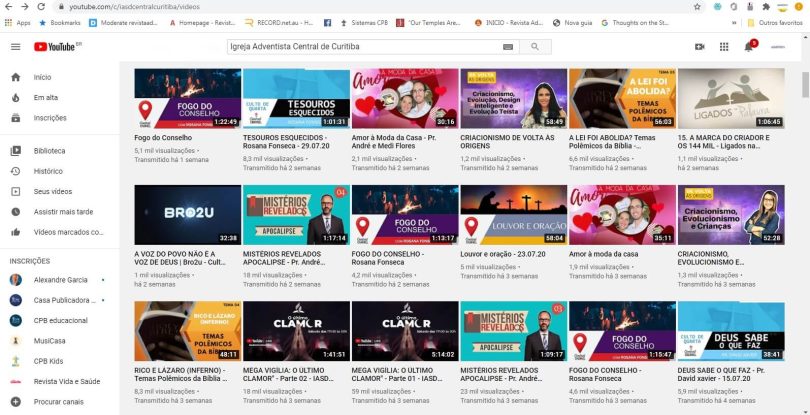Viewport: 810px width, 415px height.
Task: Click the YouTube logo
Action: (x=57, y=47)
